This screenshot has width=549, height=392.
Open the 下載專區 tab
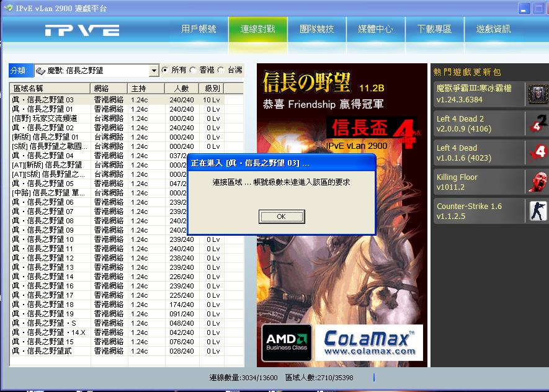pos(434,29)
